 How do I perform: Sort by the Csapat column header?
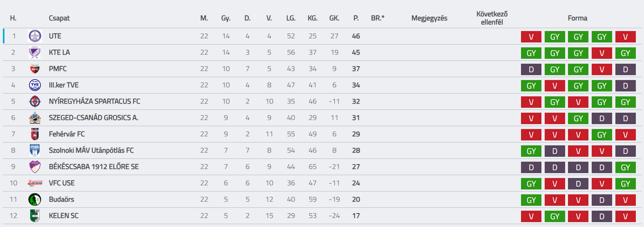point(59,18)
